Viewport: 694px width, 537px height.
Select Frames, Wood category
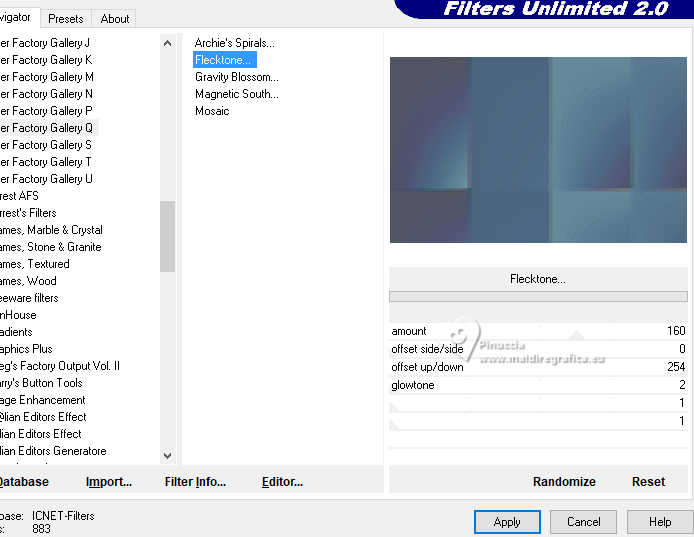coord(28,281)
